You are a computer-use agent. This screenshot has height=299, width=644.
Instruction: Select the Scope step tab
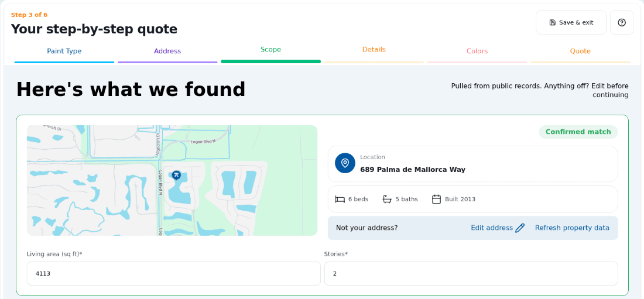tap(270, 50)
